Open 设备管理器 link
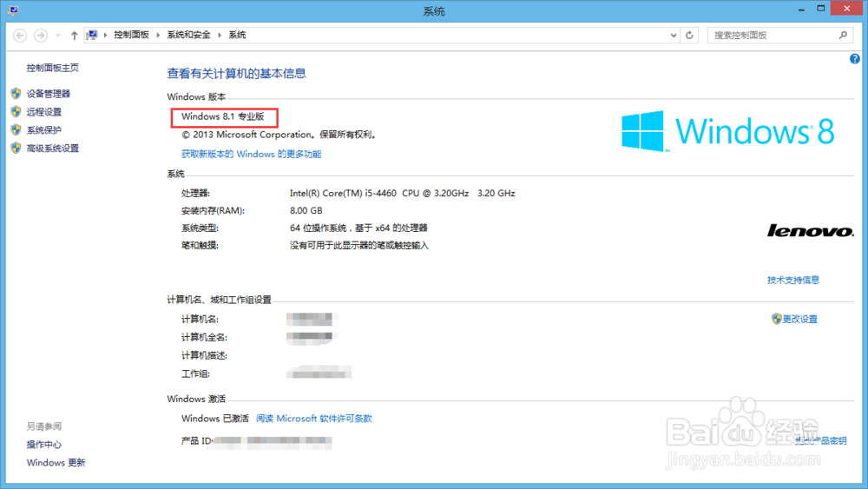 click(49, 94)
